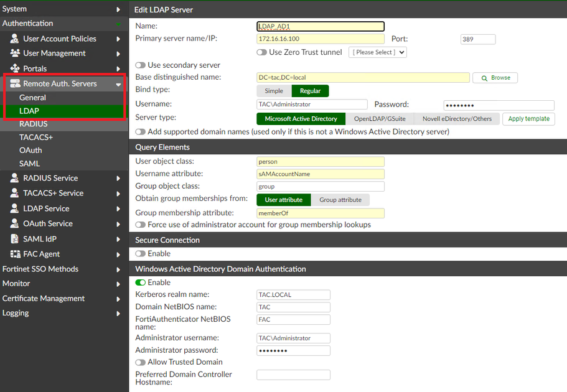Click the Kerberos realm name field
Screen dimensions: 567x392
[x=293, y=295]
